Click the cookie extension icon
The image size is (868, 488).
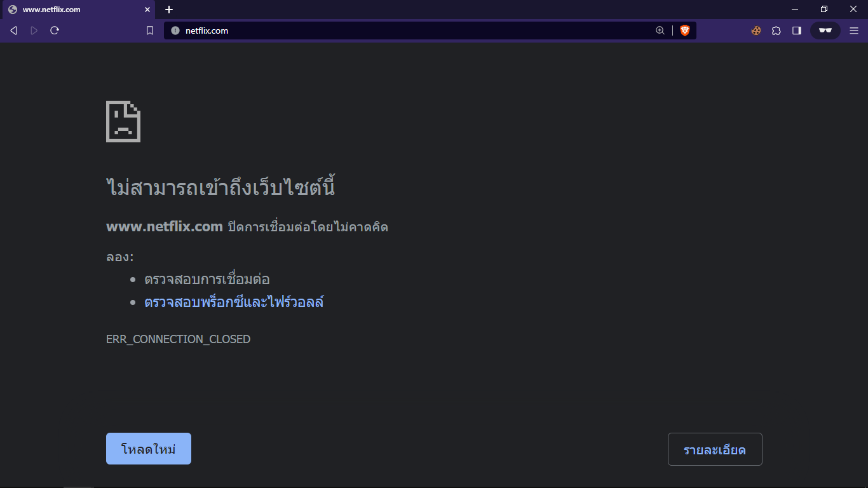pyautogui.click(x=756, y=30)
